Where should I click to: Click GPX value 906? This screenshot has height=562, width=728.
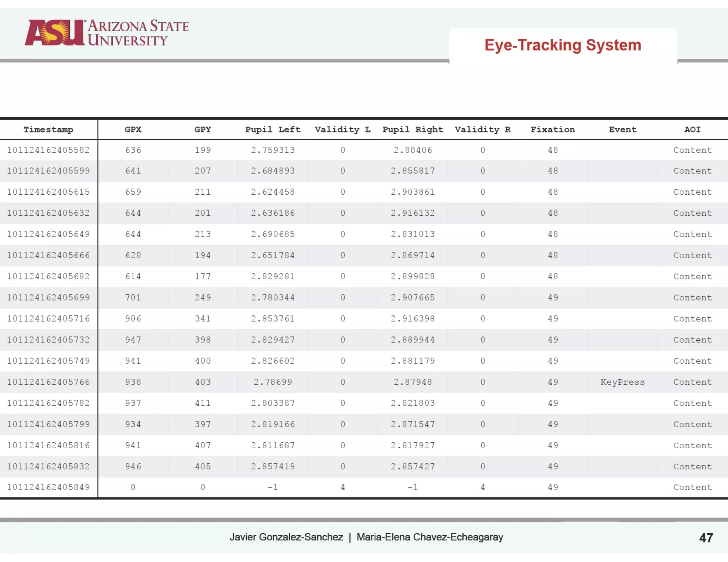(x=133, y=319)
